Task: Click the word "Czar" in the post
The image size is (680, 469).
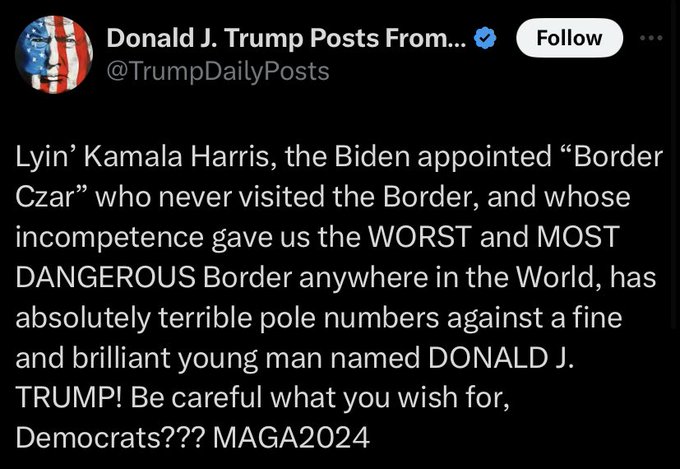Action: [48, 198]
